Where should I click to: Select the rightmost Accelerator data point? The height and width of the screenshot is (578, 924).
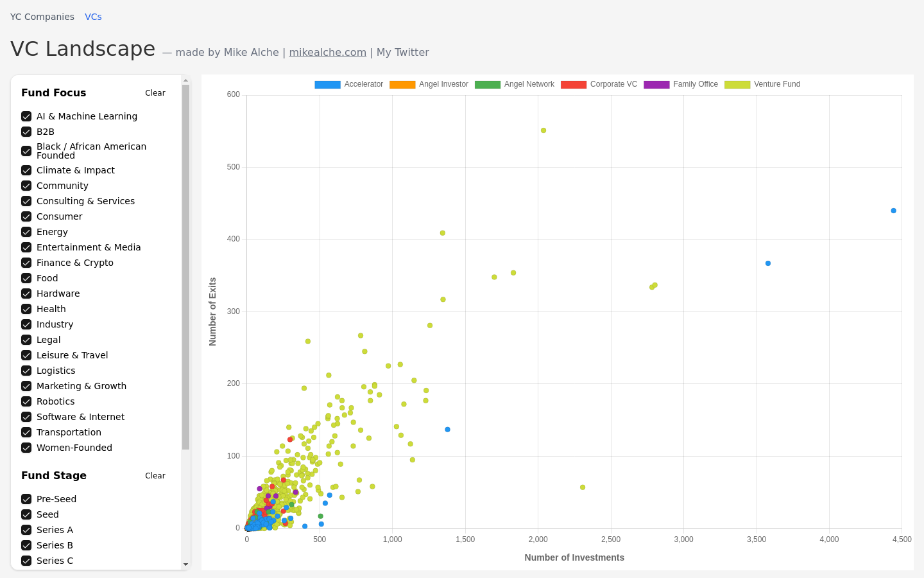(893, 211)
